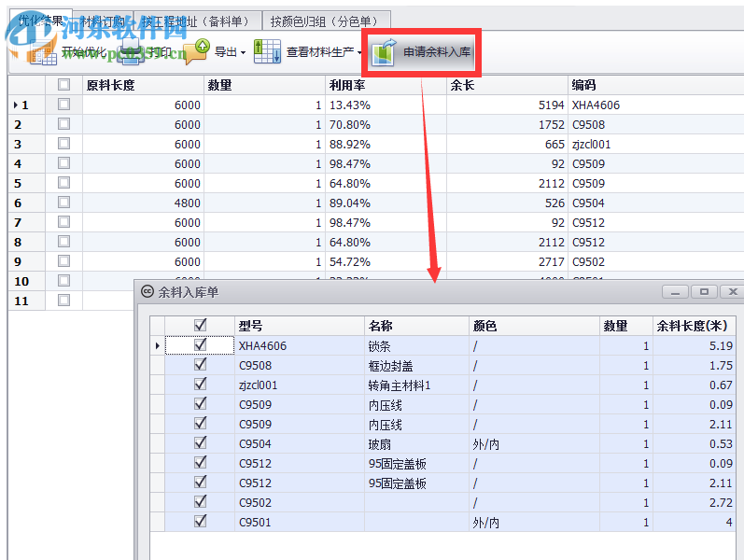Switch to the 优化结果 tab

tap(41, 21)
